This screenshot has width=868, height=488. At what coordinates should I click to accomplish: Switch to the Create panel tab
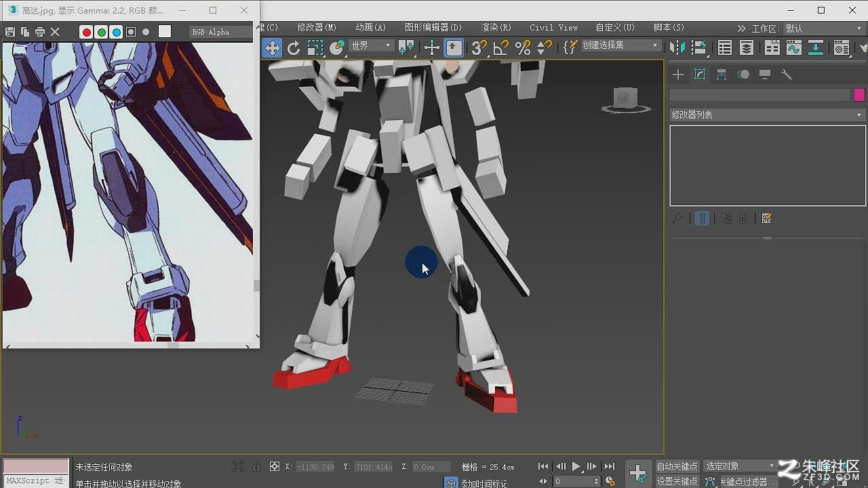tap(678, 75)
